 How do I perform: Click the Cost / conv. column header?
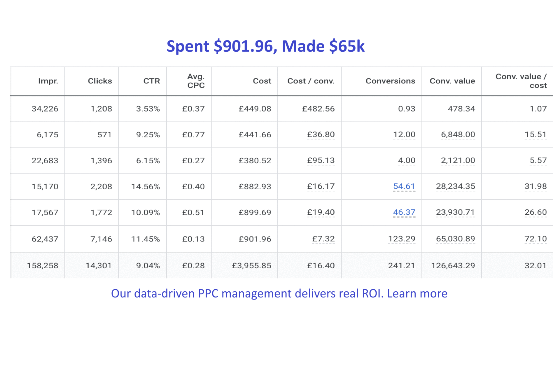coord(311,81)
